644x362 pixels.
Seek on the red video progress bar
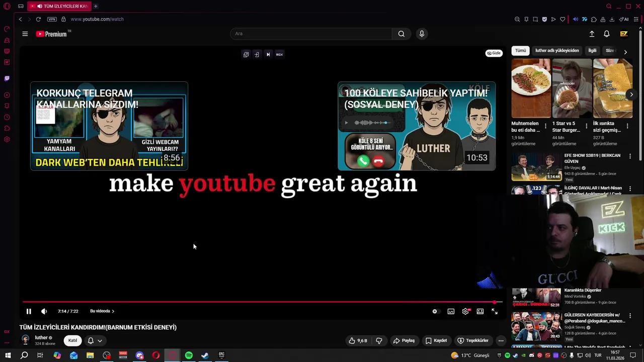(262, 302)
